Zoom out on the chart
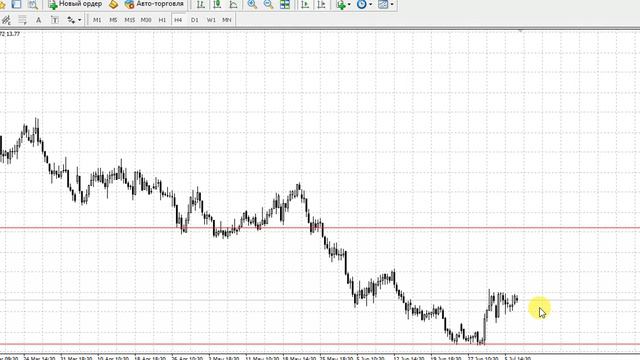 (x=268, y=4)
